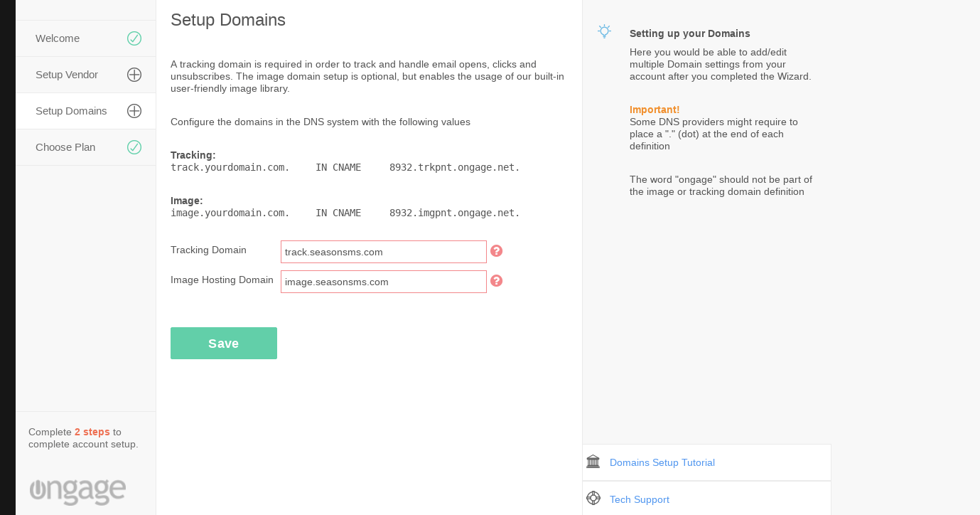Click the plus icon beside Setup Vendor
Viewport: 980px width, 515px height.
134,75
